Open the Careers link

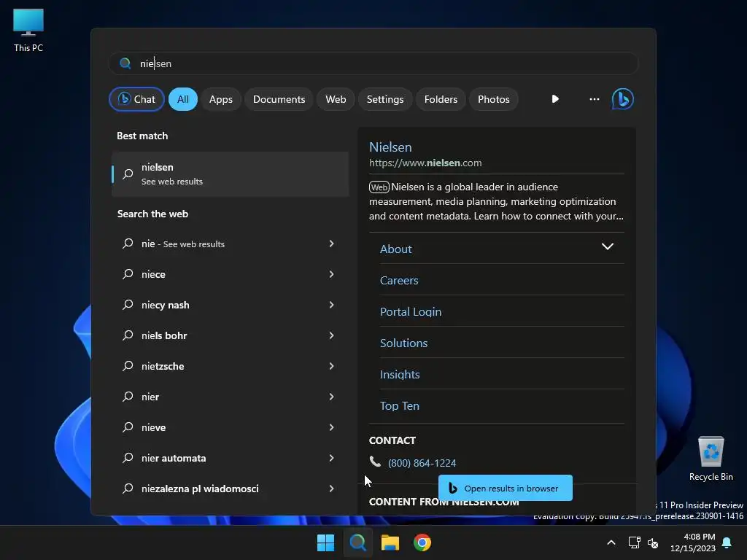[399, 281]
